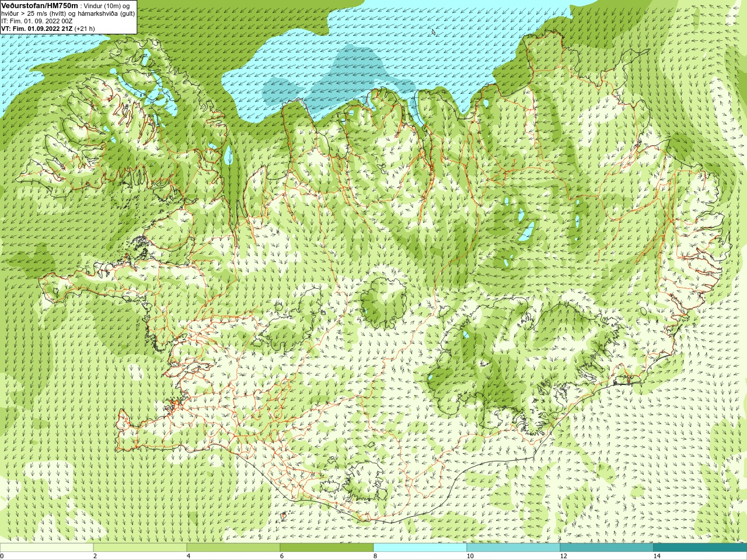Select the 4–6 m/s medium green scale segment

click(233, 547)
